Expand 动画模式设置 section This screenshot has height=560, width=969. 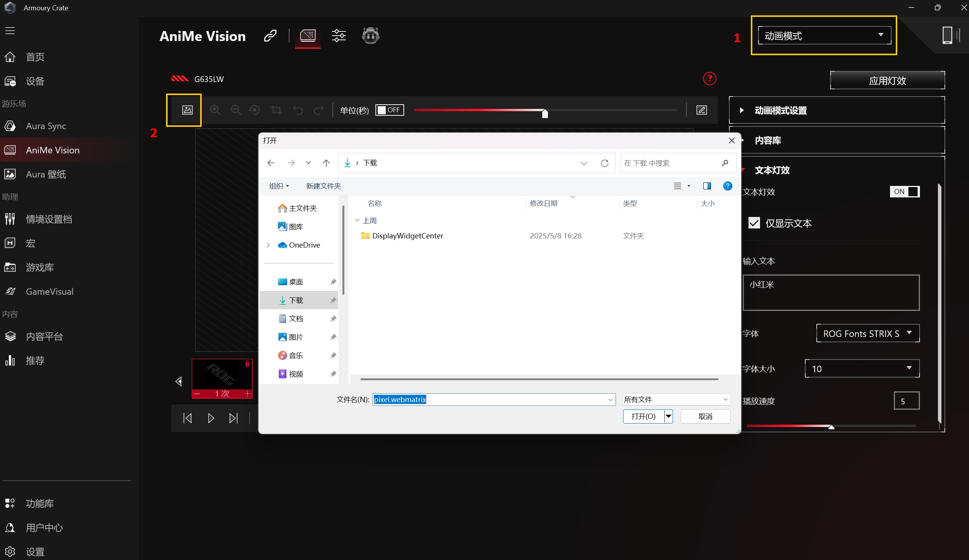pos(837,110)
